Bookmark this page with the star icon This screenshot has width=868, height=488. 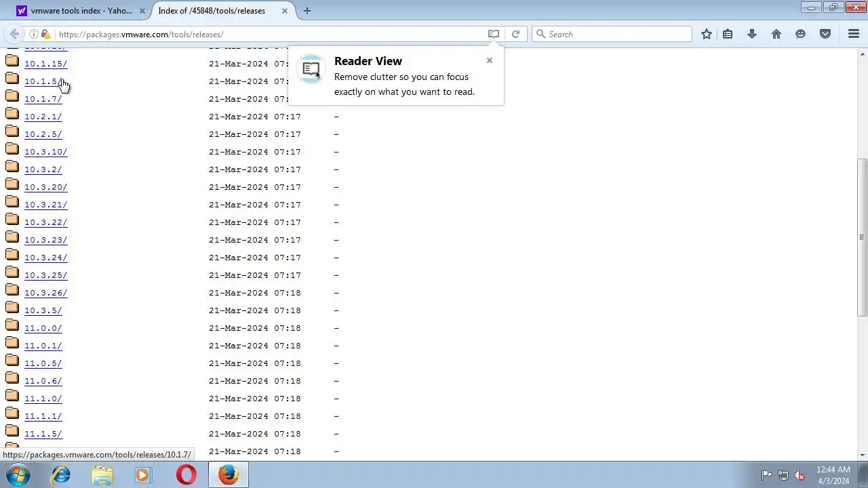pyautogui.click(x=707, y=34)
